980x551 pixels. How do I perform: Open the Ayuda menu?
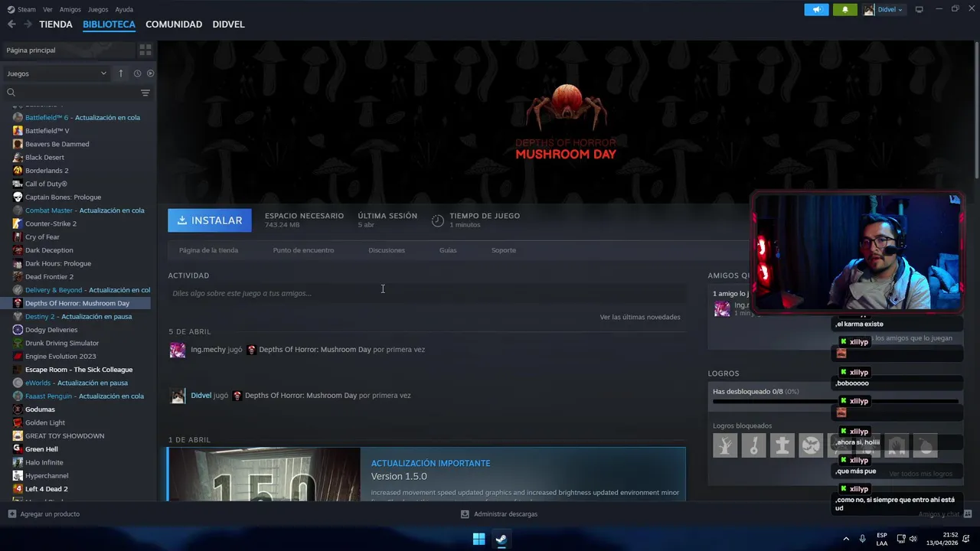124,9
